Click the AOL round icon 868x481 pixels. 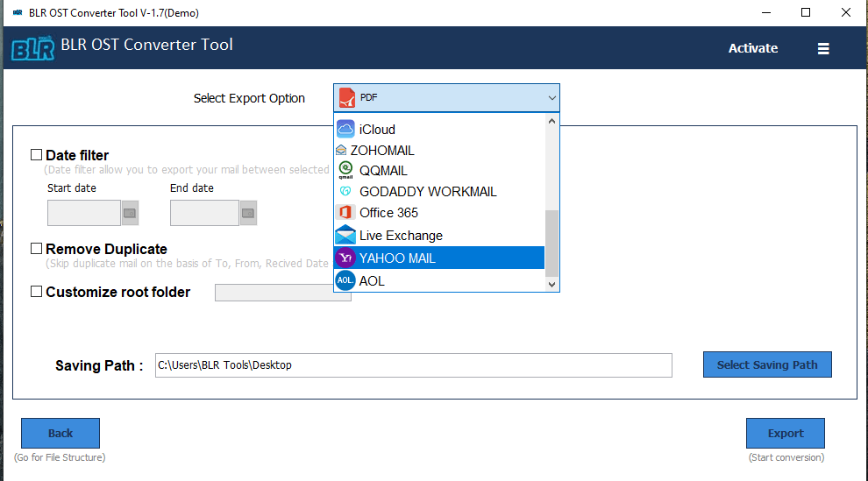click(345, 280)
